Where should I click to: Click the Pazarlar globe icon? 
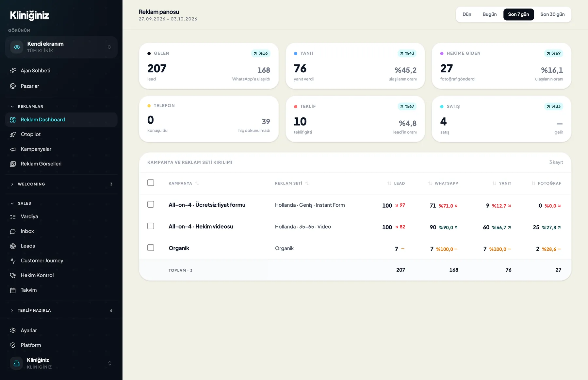pyautogui.click(x=13, y=86)
